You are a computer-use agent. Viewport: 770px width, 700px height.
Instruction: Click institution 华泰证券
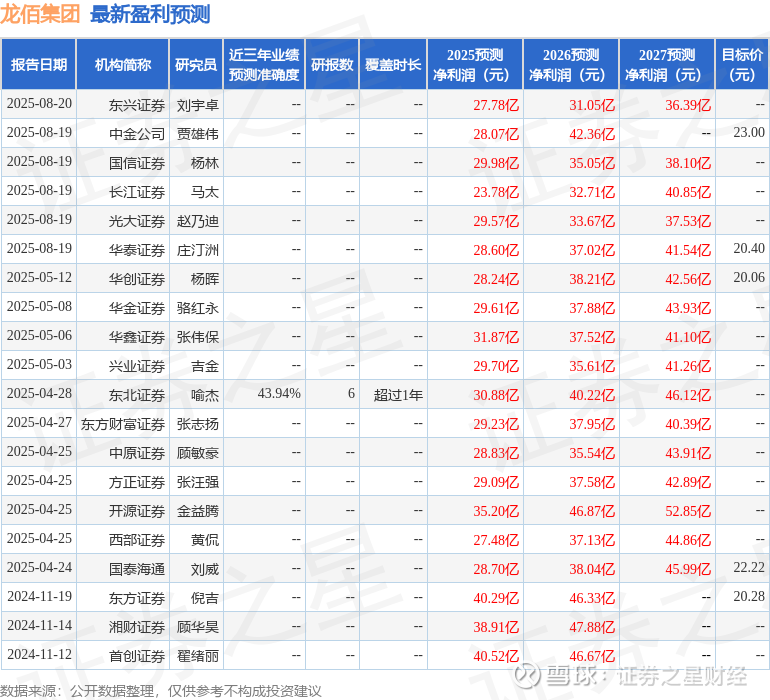(x=137, y=250)
